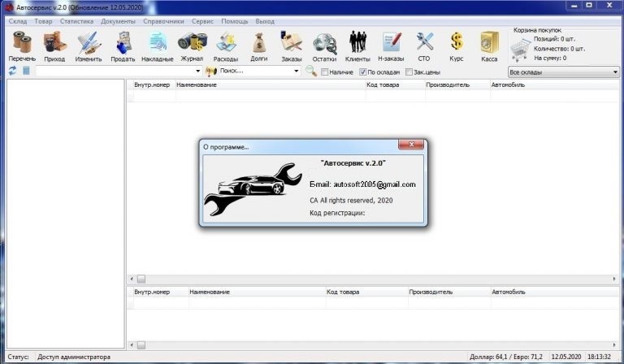Open the Перечень product list
This screenshot has height=364, width=624.
tap(22, 45)
